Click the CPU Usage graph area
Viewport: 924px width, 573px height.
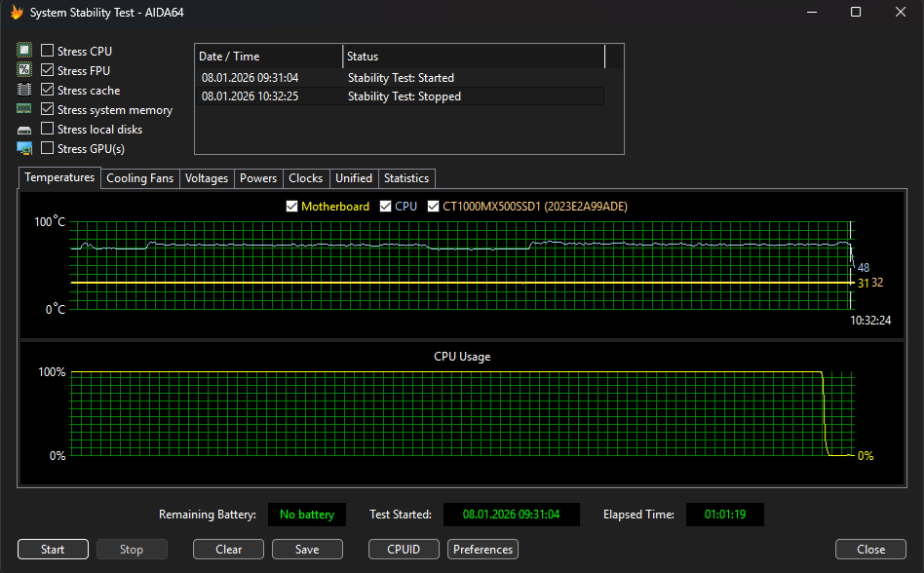pos(463,413)
